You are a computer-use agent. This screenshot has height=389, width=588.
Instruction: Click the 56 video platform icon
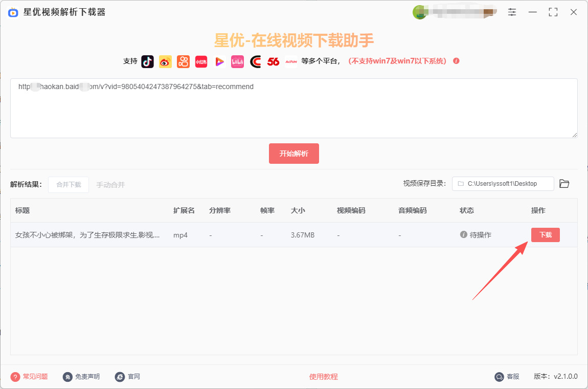274,61
